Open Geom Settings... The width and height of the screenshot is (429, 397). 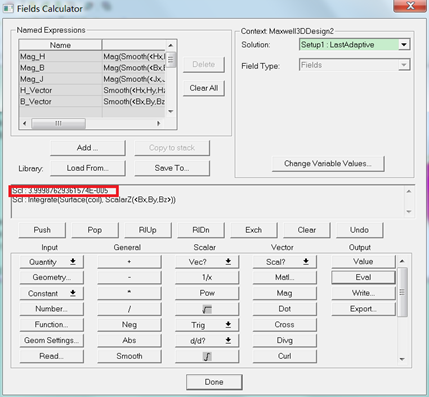(x=52, y=340)
